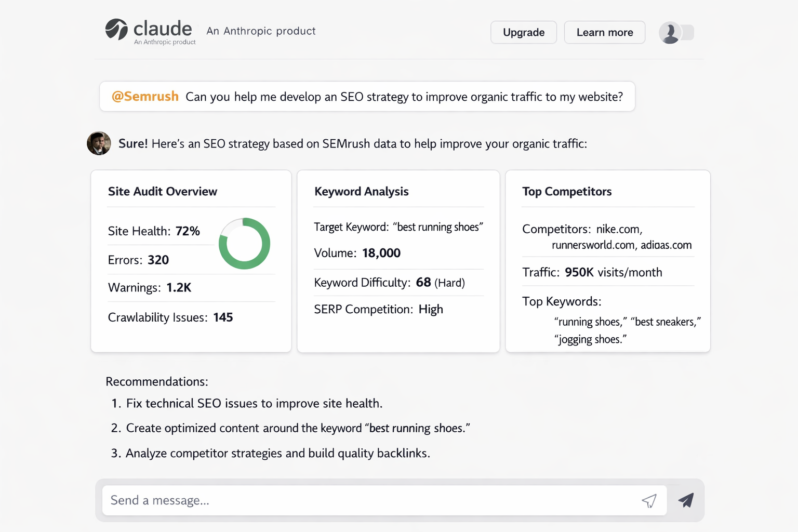Click the outlined paper plane icon in message box
Image resolution: width=798 pixels, height=532 pixels.
(x=649, y=501)
